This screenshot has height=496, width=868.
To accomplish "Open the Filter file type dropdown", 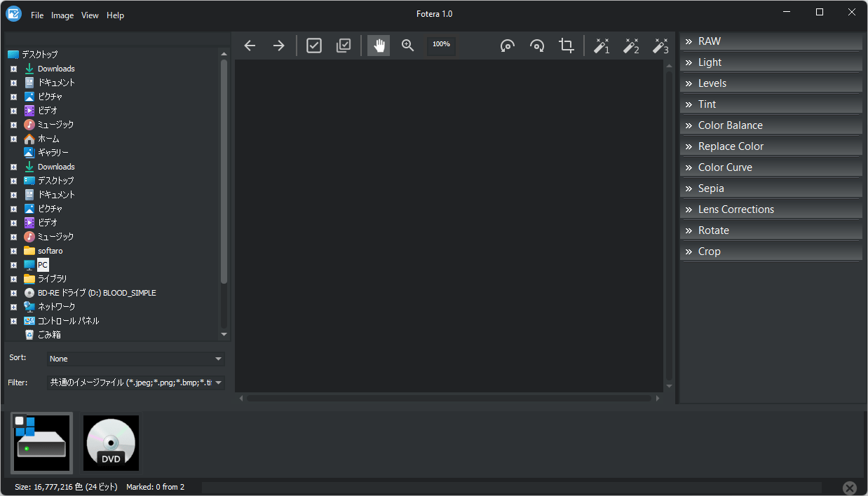I will point(136,383).
